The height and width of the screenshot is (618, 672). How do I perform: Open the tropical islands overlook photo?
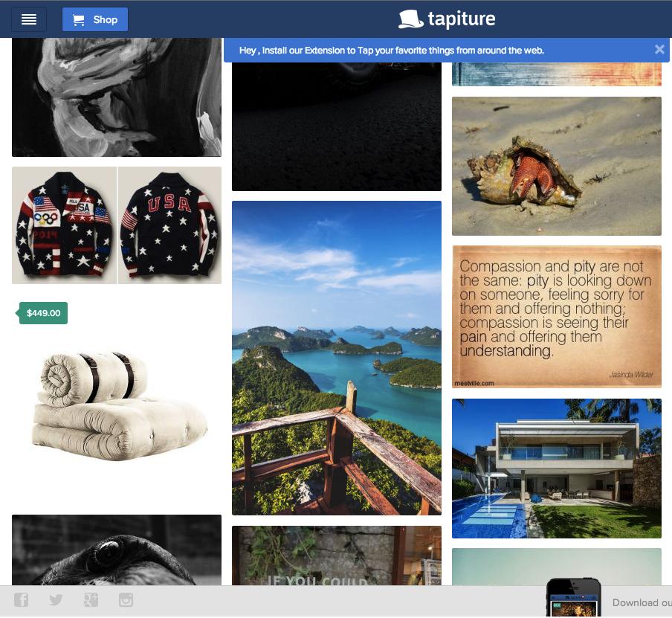(x=337, y=358)
